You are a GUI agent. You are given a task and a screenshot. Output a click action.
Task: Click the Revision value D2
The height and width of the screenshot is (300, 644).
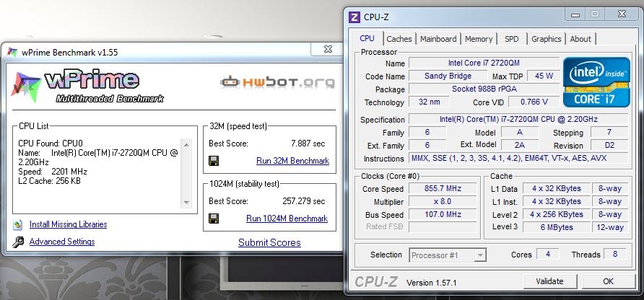[x=609, y=145]
